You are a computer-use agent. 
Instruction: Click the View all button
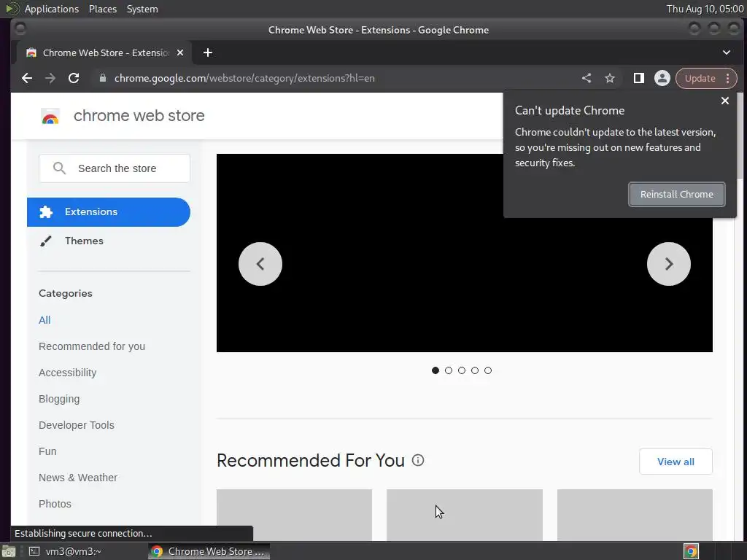[676, 462]
